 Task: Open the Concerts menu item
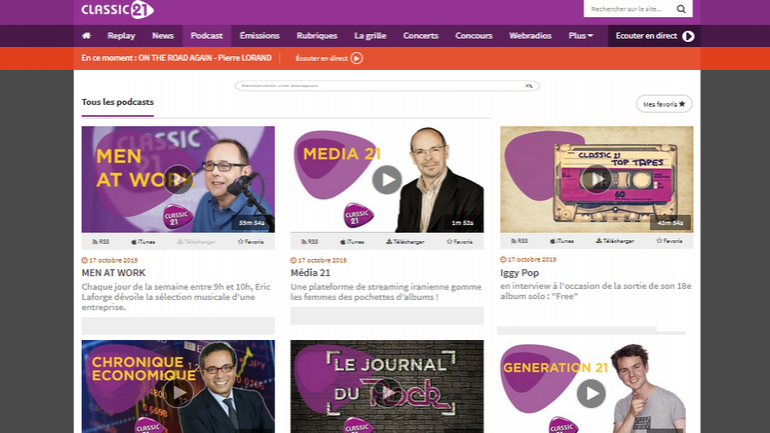coord(421,36)
